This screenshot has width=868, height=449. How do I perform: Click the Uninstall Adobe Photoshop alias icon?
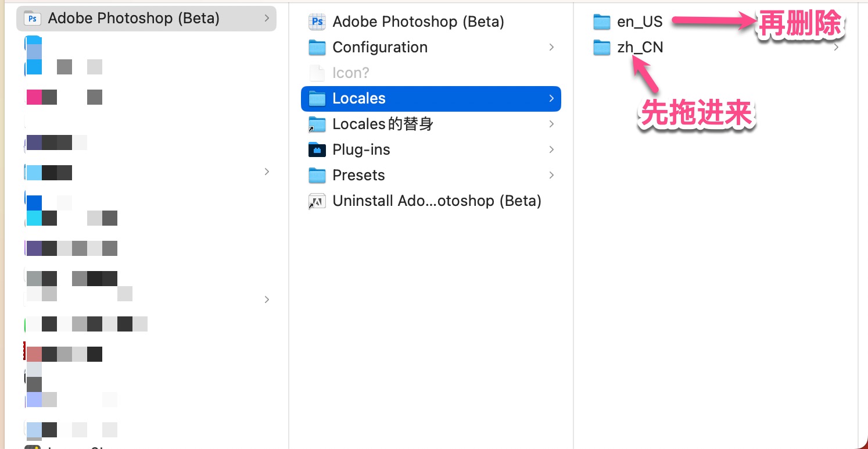click(x=317, y=201)
